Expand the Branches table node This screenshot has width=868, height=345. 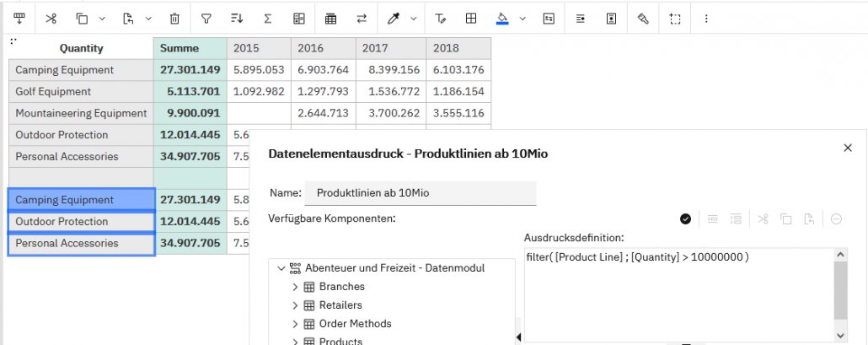295,287
